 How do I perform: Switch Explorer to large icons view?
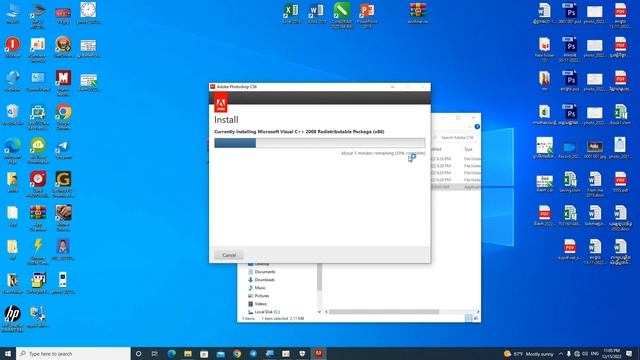click(476, 318)
